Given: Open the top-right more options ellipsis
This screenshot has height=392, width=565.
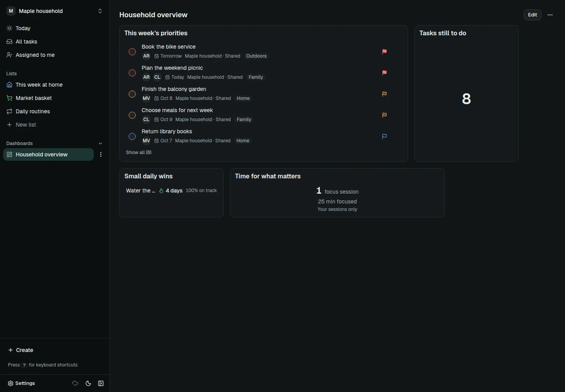Looking at the screenshot, I should (550, 15).
